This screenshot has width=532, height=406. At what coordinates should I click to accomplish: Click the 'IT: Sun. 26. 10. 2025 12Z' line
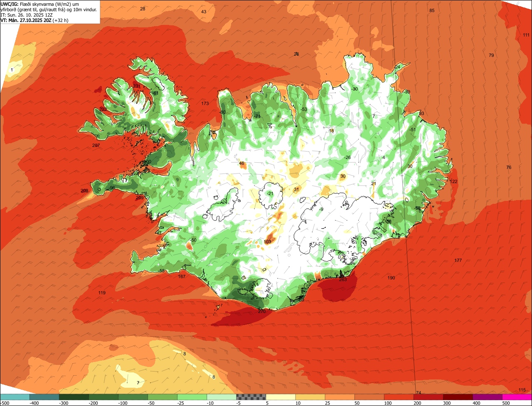(x=27, y=15)
